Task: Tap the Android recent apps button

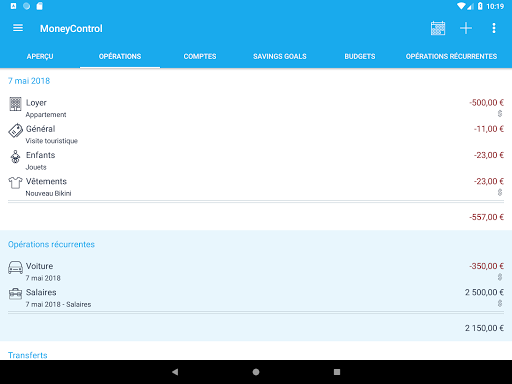Action: (x=337, y=372)
